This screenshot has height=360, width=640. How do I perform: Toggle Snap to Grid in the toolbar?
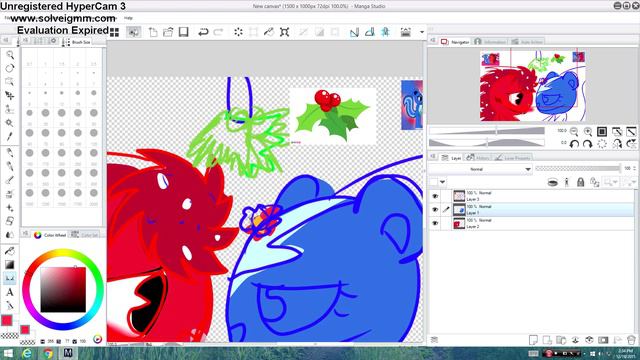click(x=385, y=32)
